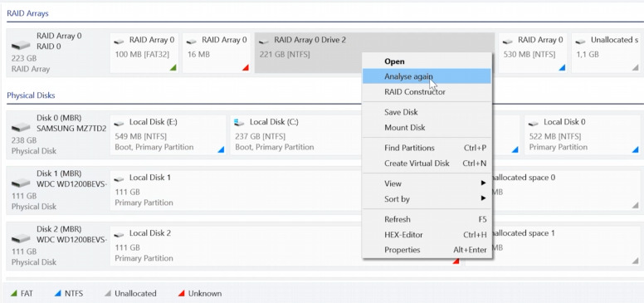Viewport: 644px width, 303px height.
Task: Expand the Sort by submenu
Action: point(427,199)
